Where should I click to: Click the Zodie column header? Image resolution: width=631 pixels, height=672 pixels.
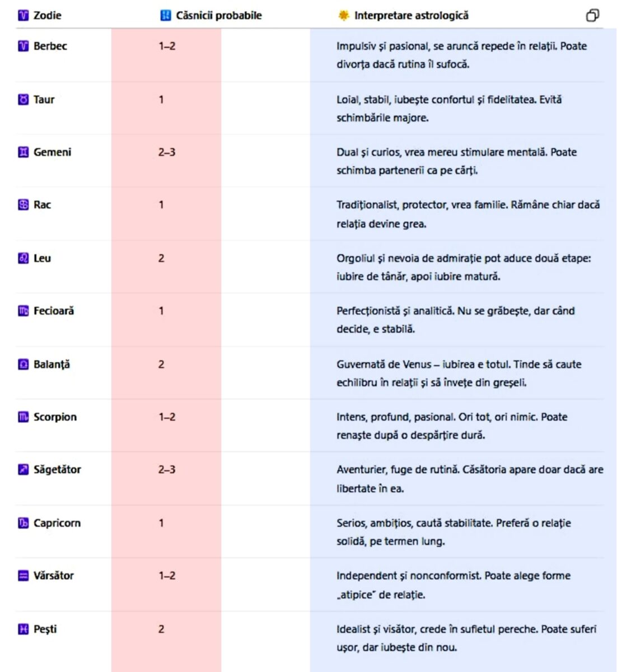click(47, 16)
